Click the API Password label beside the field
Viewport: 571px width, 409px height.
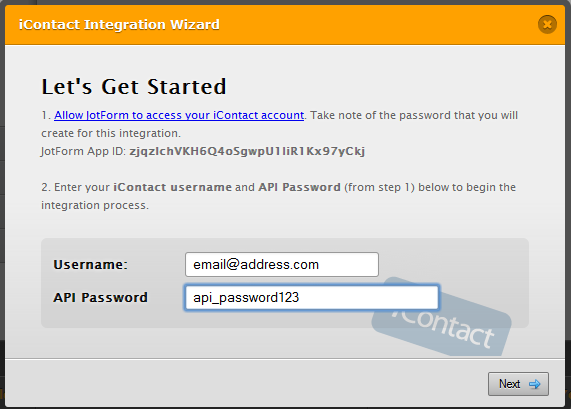[101, 298]
